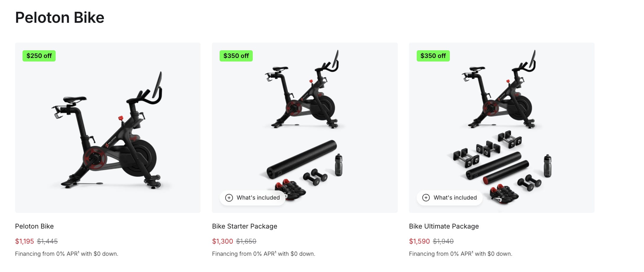The image size is (644, 272).
Task: Click the $350 off badge on Bike Ultimate Package
Action: pyautogui.click(x=433, y=55)
